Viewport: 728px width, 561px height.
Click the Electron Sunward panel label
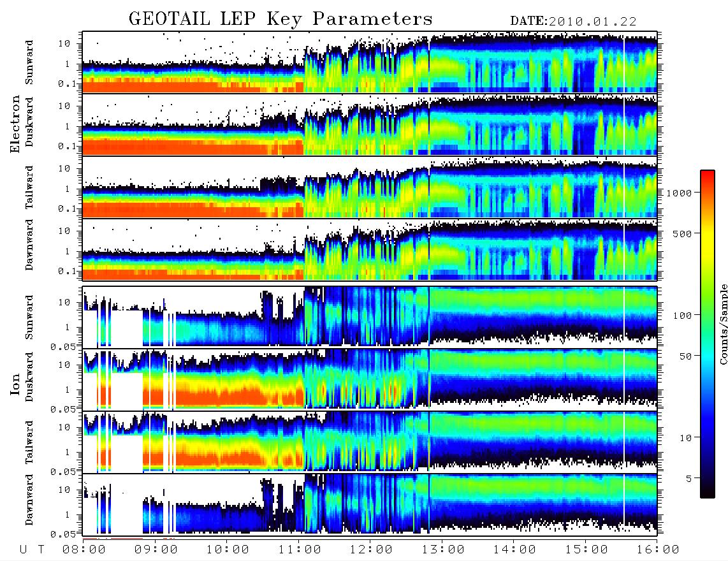29,62
